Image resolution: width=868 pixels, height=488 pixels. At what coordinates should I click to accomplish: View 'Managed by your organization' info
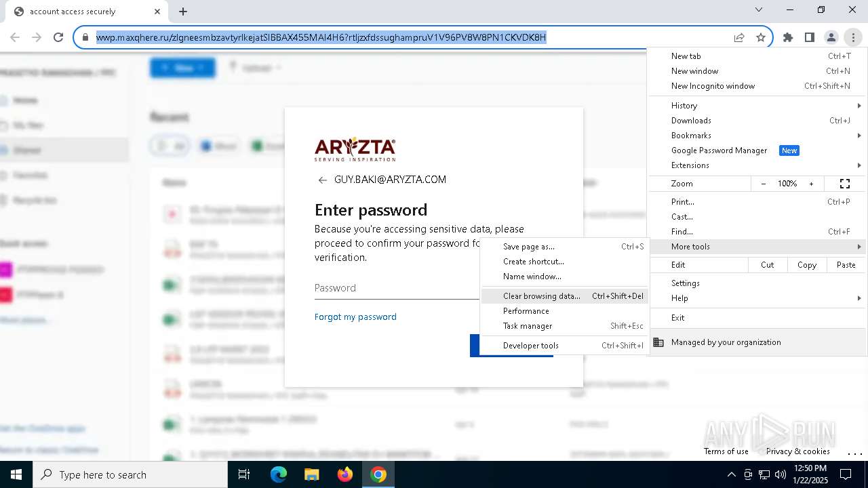coord(757,342)
